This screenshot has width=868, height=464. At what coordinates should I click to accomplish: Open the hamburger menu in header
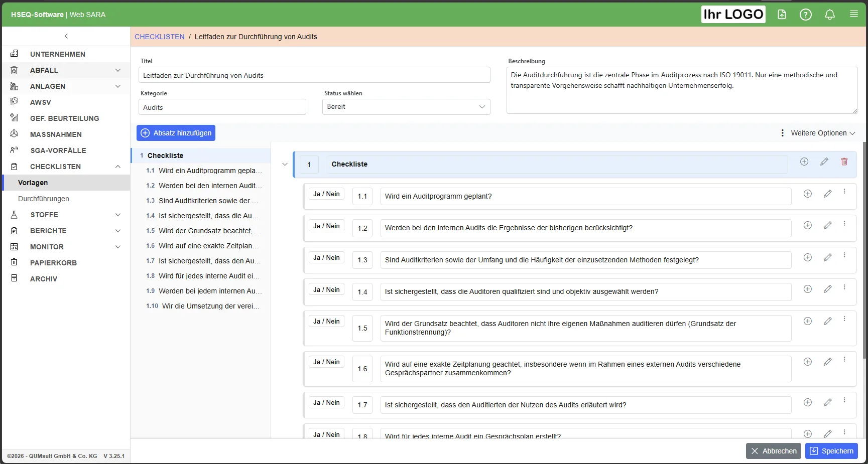(x=854, y=14)
